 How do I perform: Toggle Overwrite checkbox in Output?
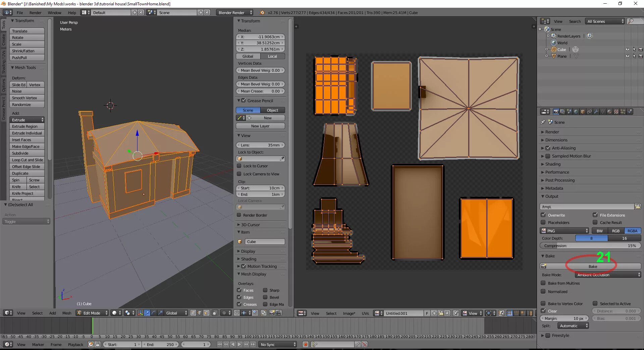pyautogui.click(x=543, y=215)
